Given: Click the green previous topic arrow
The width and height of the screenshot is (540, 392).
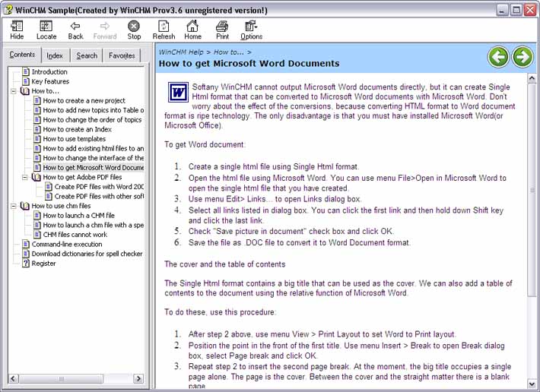Looking at the screenshot, I should [498, 56].
